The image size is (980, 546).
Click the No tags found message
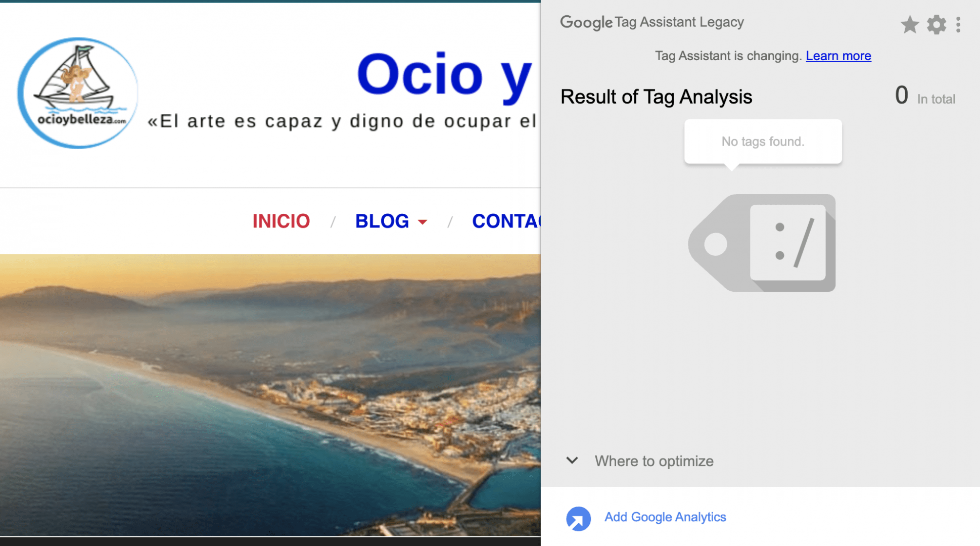763,142
